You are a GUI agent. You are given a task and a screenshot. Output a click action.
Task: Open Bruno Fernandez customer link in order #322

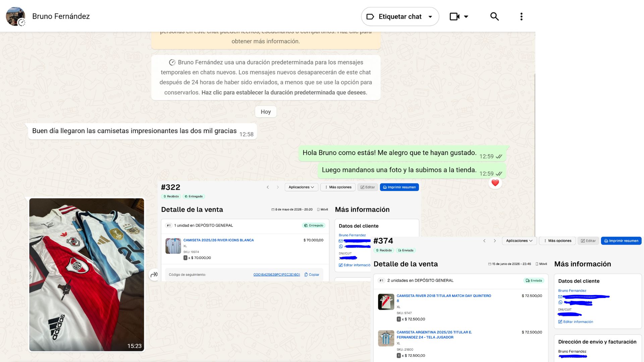[352, 235]
